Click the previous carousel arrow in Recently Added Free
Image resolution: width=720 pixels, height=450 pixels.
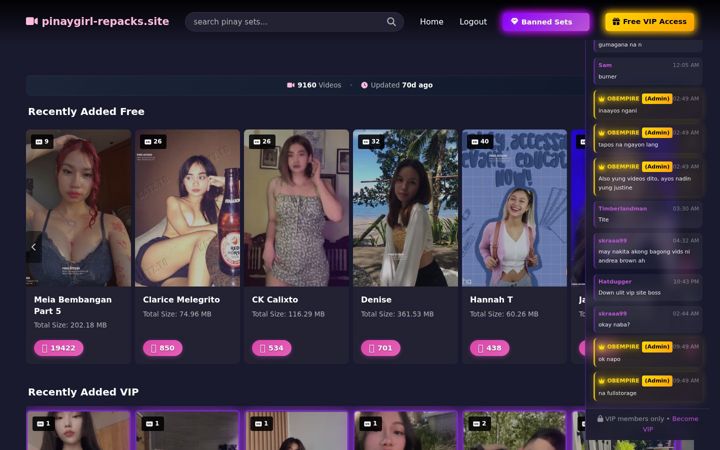34,247
